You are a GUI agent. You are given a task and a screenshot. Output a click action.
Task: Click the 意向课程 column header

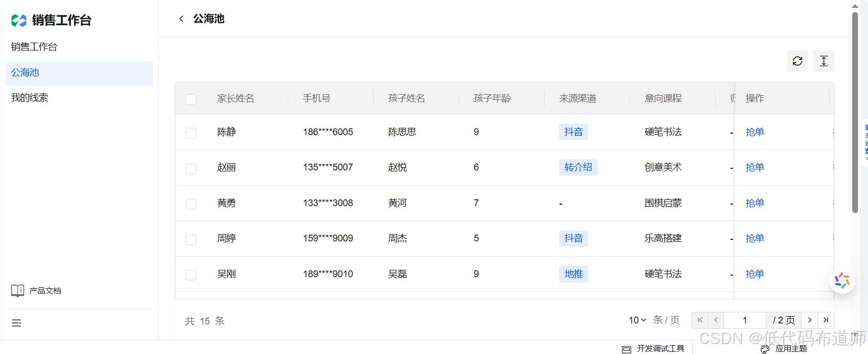tap(663, 98)
